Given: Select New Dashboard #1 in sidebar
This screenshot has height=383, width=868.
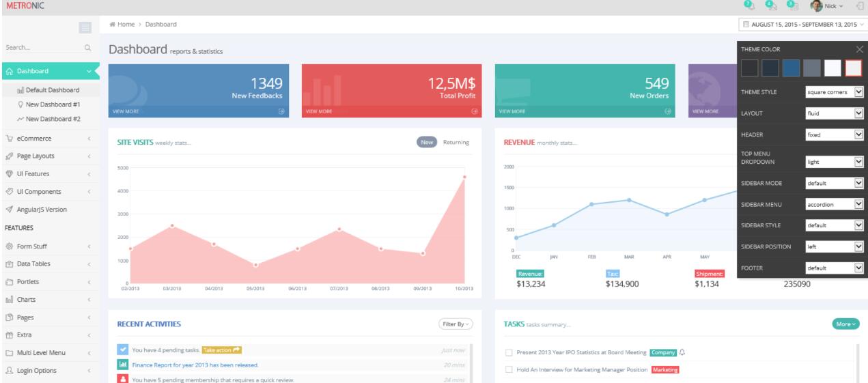Looking at the screenshot, I should pos(53,104).
